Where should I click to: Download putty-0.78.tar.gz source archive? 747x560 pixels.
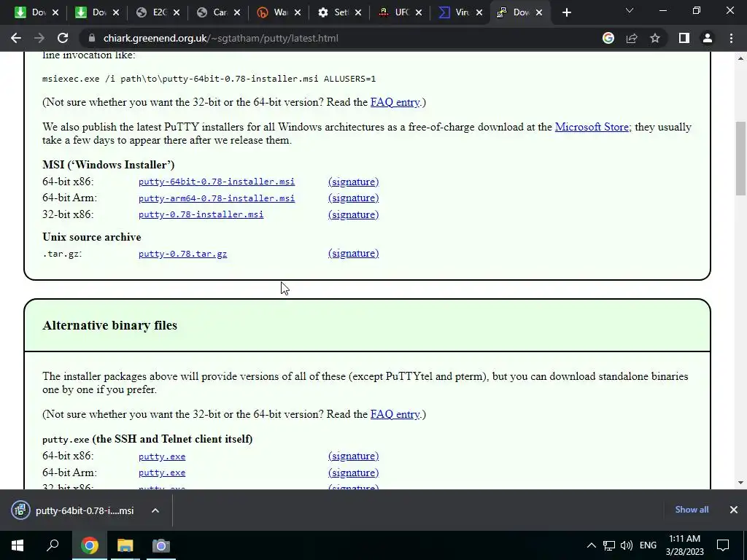[x=182, y=254]
